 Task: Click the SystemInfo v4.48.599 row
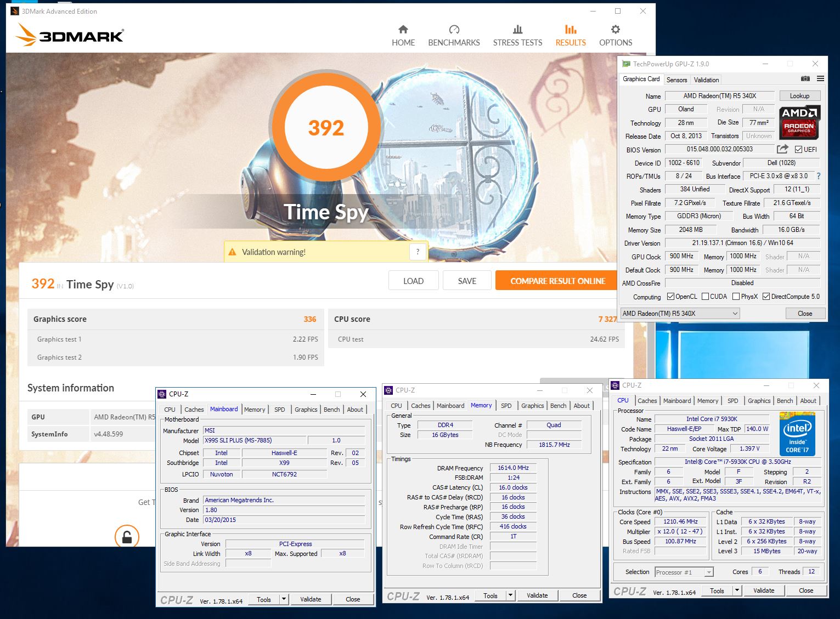click(x=92, y=434)
